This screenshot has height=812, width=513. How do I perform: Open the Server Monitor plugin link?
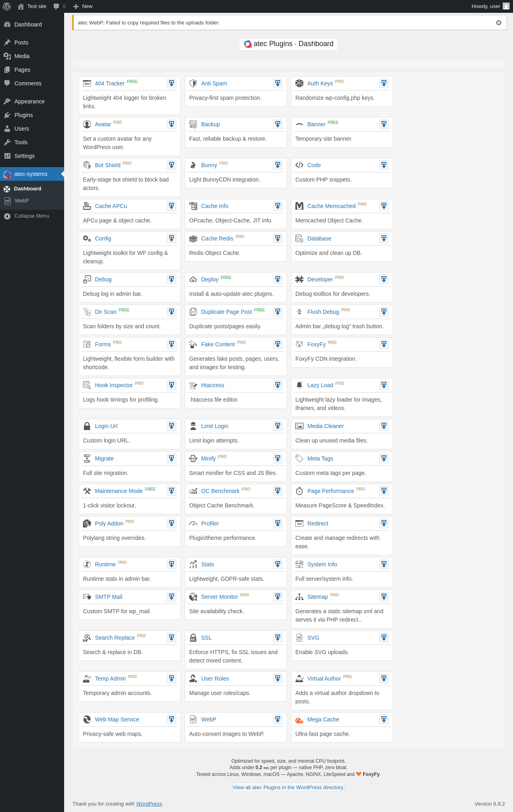[220, 597]
